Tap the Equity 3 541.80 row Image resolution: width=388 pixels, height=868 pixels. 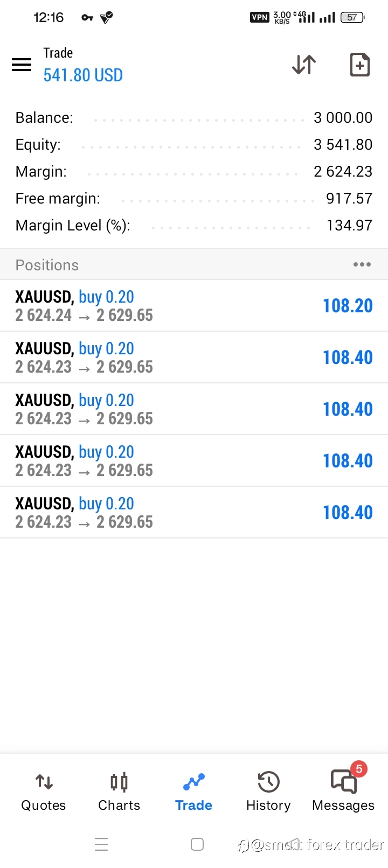click(x=194, y=144)
